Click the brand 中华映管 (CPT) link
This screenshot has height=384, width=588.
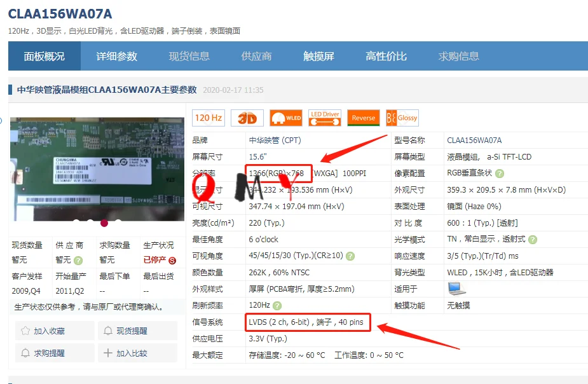click(275, 141)
